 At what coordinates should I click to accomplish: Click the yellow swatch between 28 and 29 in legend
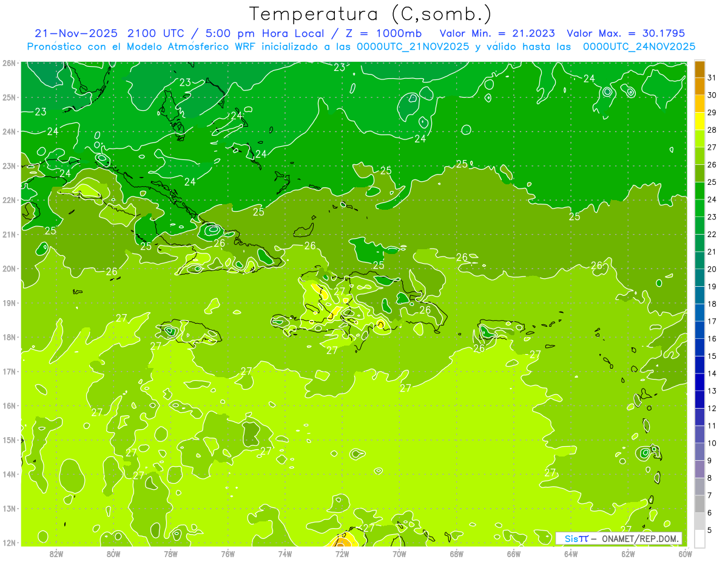tap(699, 121)
